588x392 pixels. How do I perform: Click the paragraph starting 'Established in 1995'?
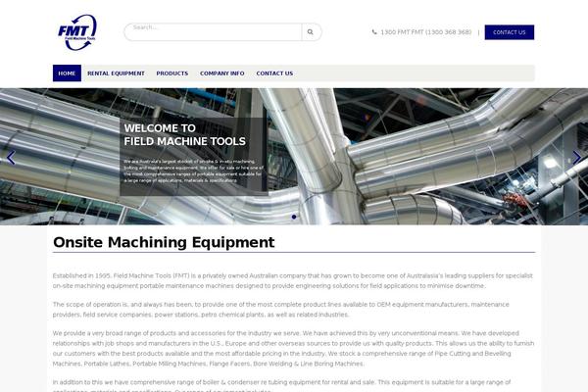pyautogui.click(x=292, y=280)
